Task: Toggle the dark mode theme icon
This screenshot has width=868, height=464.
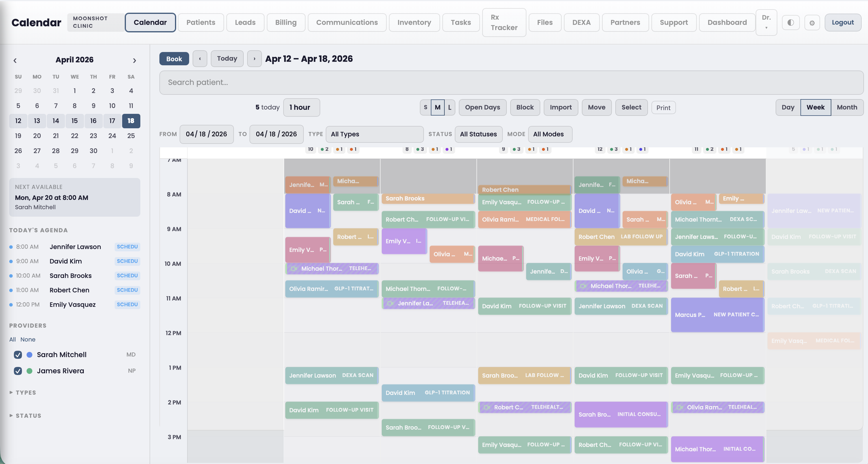Action: click(791, 23)
